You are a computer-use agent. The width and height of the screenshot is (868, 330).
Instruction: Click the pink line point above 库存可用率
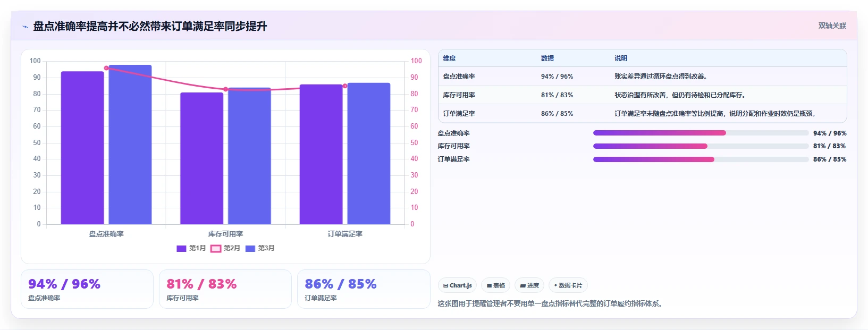click(x=225, y=89)
